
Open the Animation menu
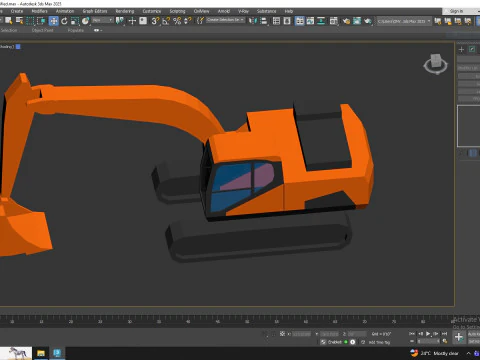(x=65, y=11)
